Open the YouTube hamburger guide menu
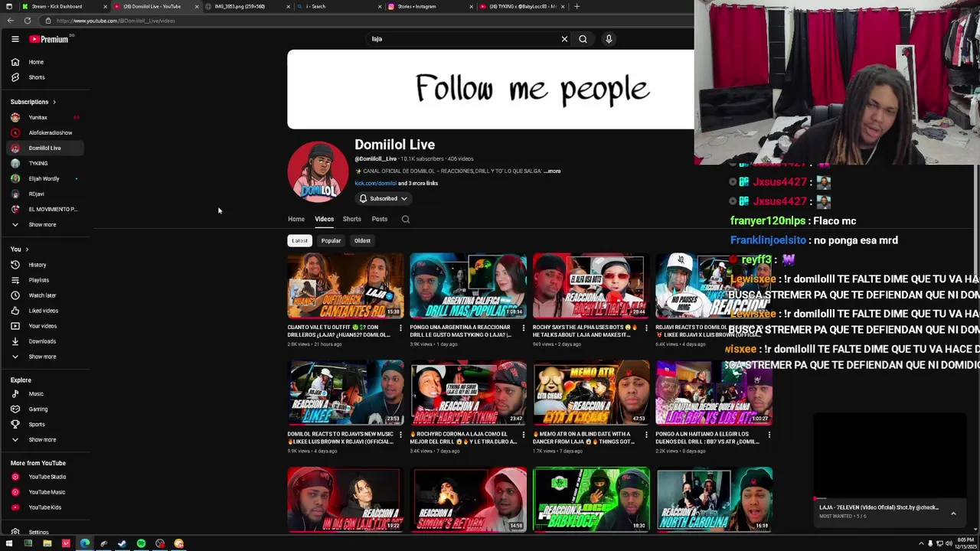This screenshot has height=551, width=980. pos(15,39)
